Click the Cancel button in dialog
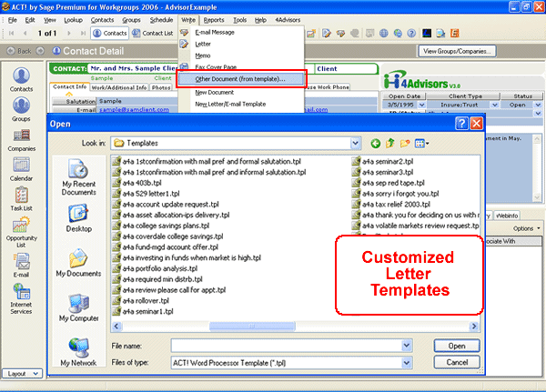Viewport: 546px width, 392px height. point(457,362)
